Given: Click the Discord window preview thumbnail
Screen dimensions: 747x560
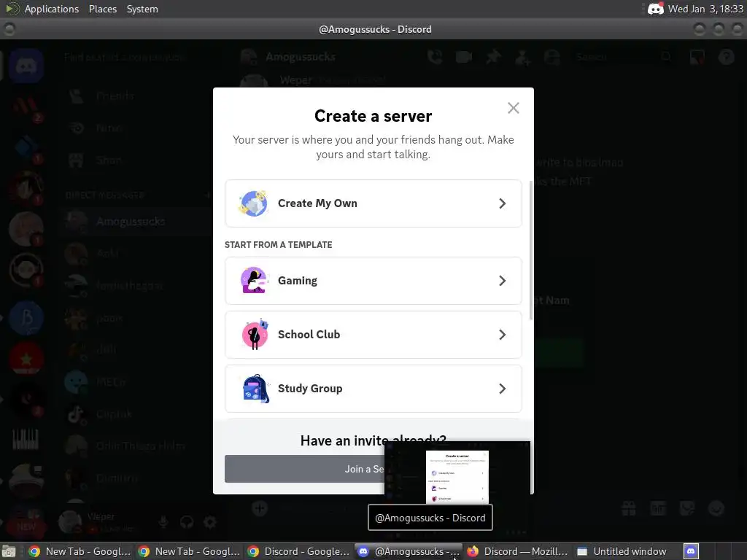Looking at the screenshot, I should click(457, 472).
